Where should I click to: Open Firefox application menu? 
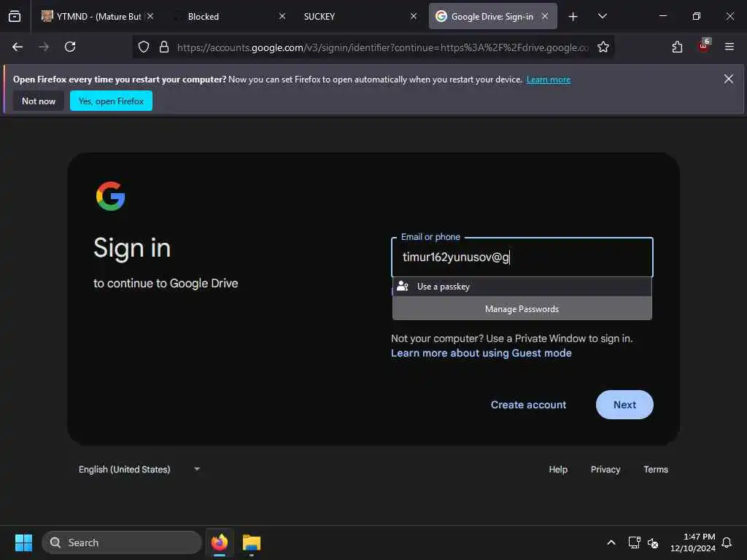pyautogui.click(x=729, y=47)
